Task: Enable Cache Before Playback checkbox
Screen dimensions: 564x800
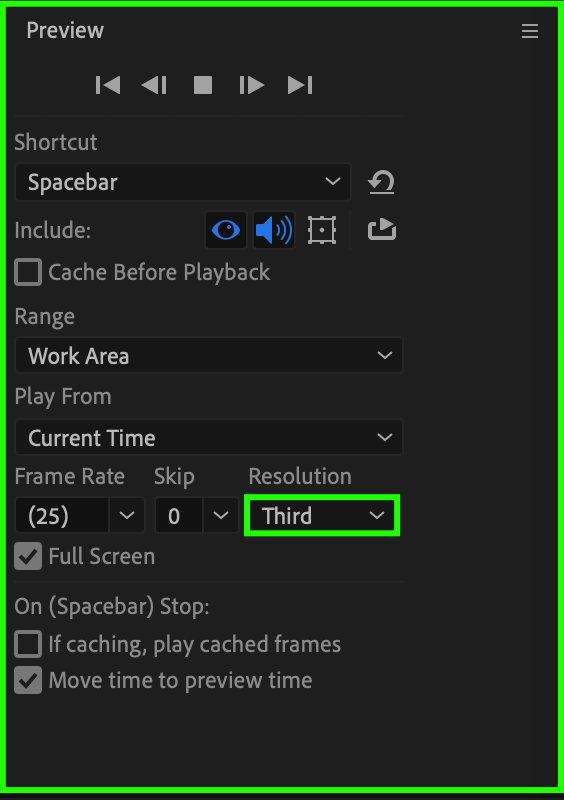Action: (x=28, y=272)
